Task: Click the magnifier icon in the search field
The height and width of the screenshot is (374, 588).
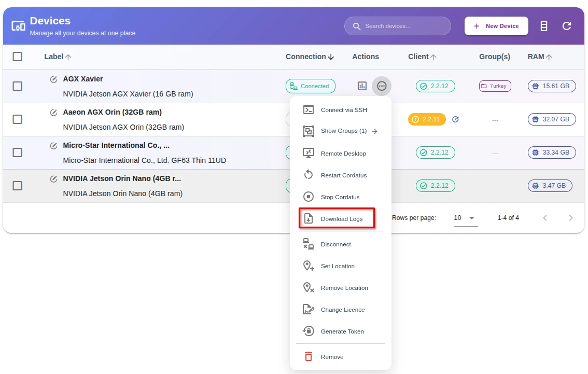Action: coord(356,25)
